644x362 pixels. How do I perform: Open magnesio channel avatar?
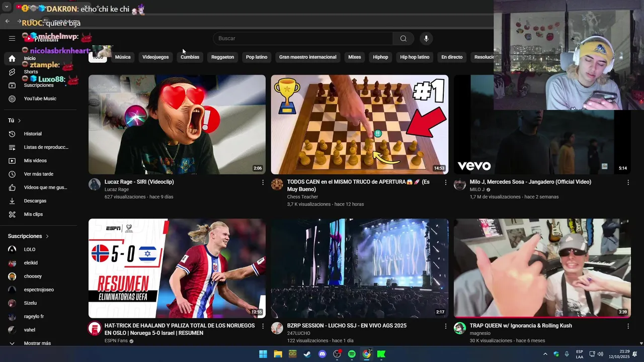[x=460, y=328]
